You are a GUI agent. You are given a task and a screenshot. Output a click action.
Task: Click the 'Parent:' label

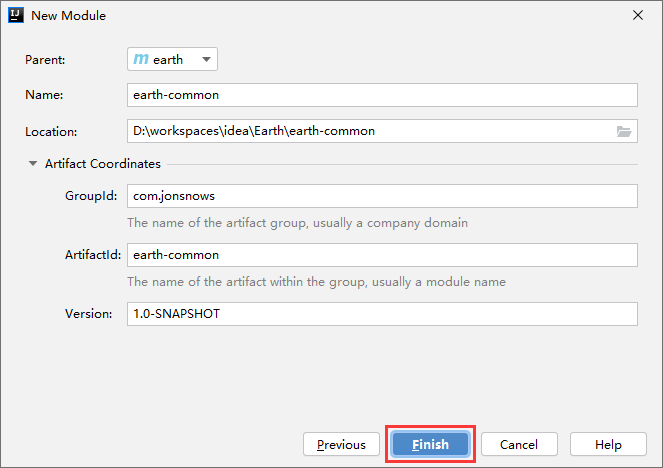(45, 60)
